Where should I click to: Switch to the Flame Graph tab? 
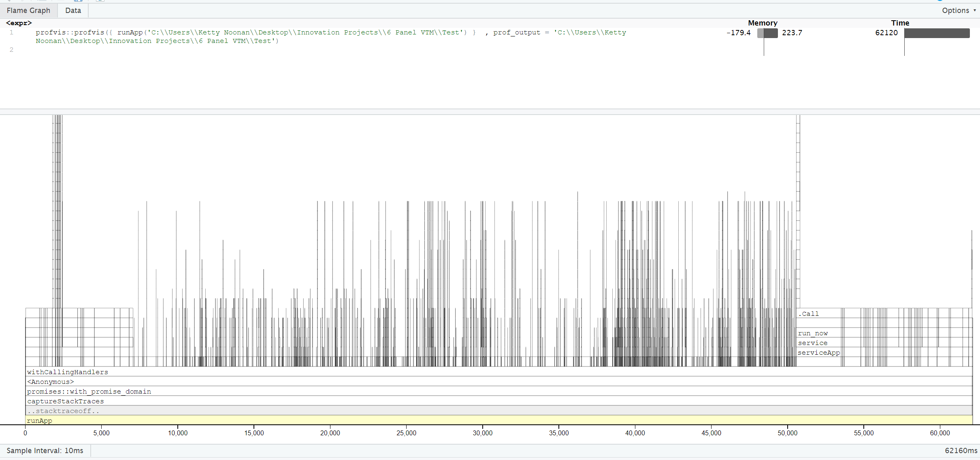coord(28,11)
